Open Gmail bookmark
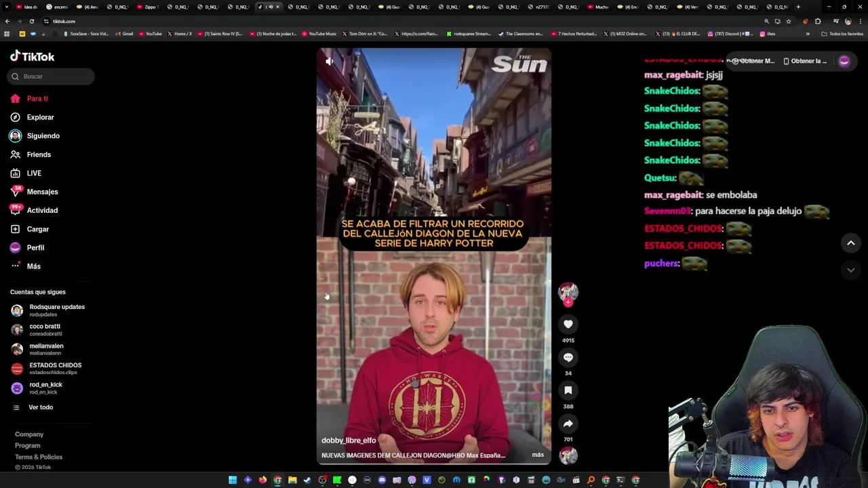 point(124,34)
